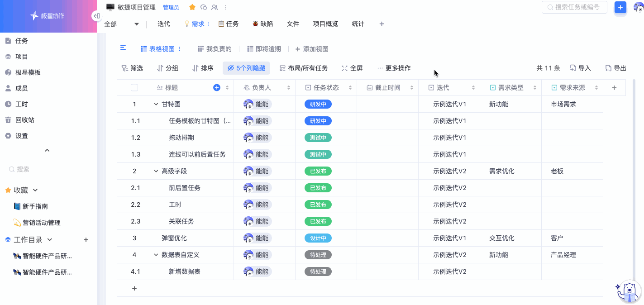644x305 pixels.
Task: Open the 分组 grouping option
Action: point(167,68)
